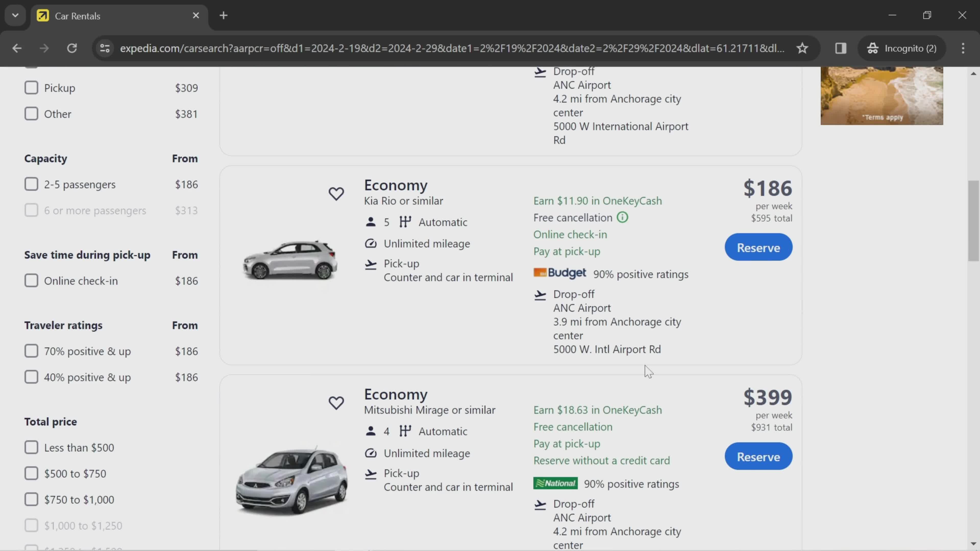Click the Mitsubishi Mirage pick-up plane icon
The width and height of the screenshot is (980, 551).
(370, 474)
